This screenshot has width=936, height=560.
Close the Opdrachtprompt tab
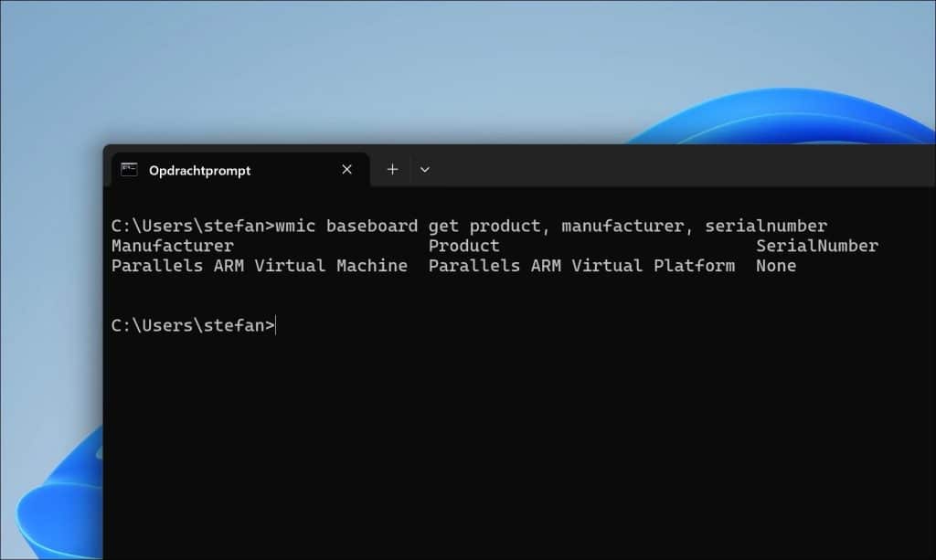tap(346, 170)
